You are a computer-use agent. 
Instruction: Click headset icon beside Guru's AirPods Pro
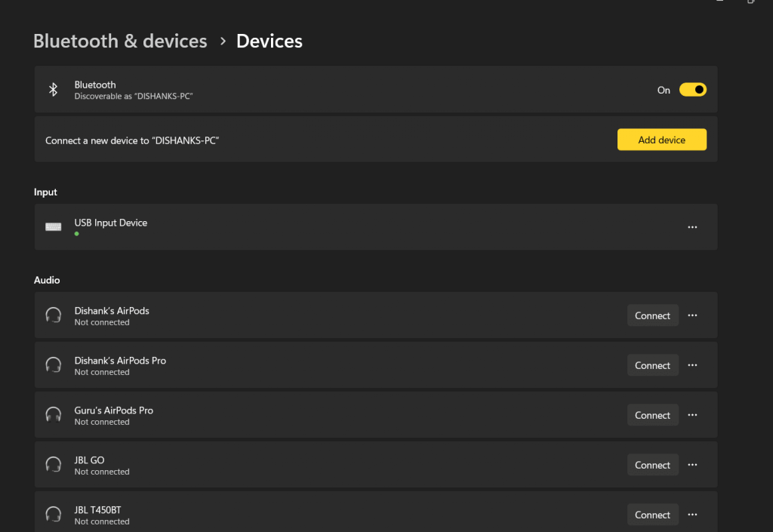(x=54, y=415)
